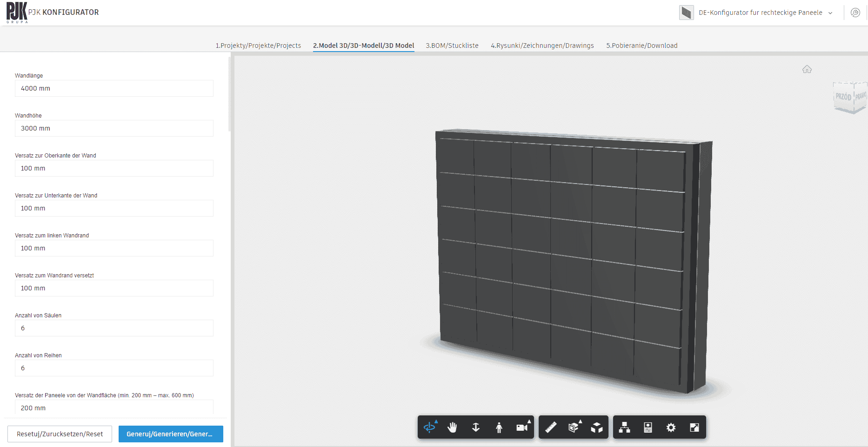Select the Zoom up-down arrow tool
The height and width of the screenshot is (447, 868).
pos(475,427)
